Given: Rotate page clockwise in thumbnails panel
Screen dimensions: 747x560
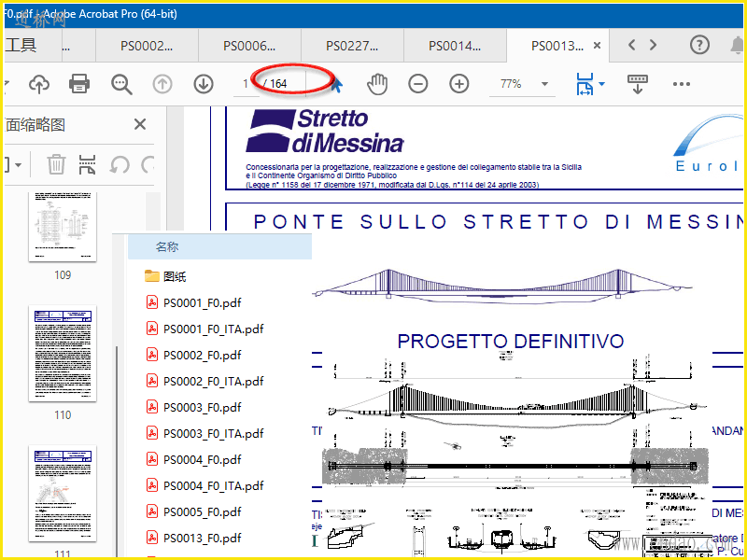Looking at the screenshot, I should point(148,165).
